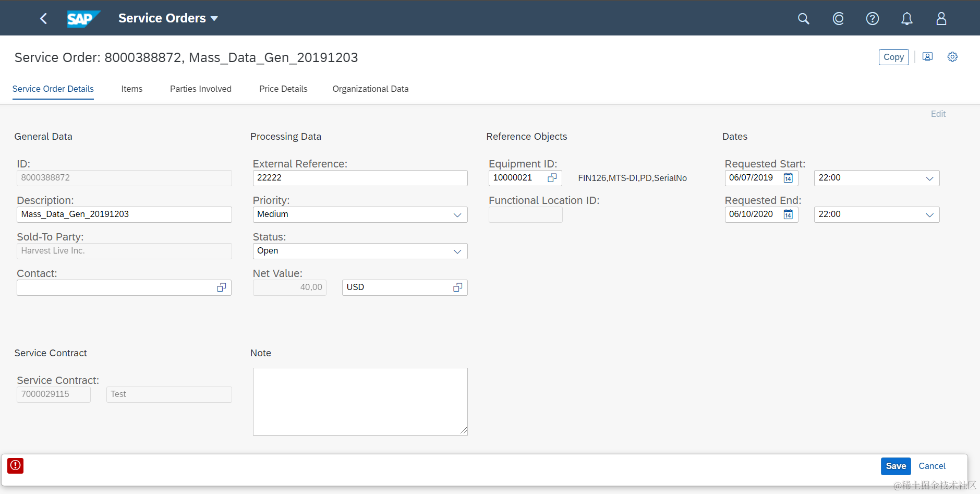The height and width of the screenshot is (494, 980).
Task: Go back with the back arrow
Action: (x=43, y=19)
